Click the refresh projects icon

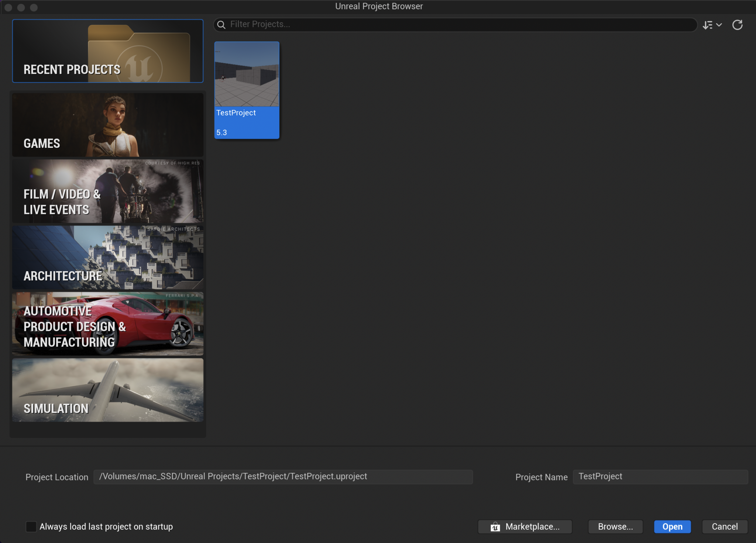737,25
